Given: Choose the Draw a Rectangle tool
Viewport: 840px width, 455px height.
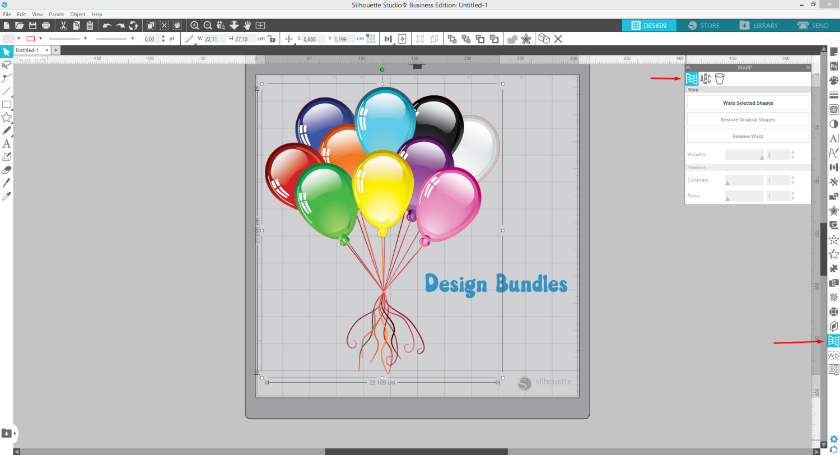Looking at the screenshot, I should click(x=6, y=105).
